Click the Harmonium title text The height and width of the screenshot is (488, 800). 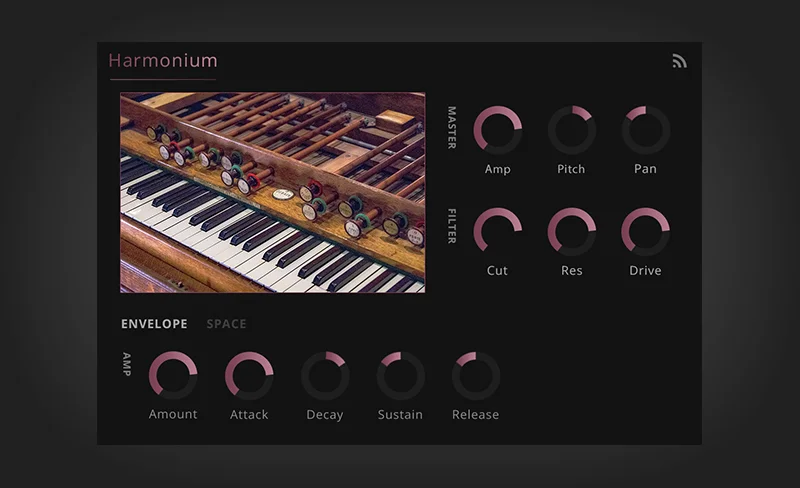(163, 61)
